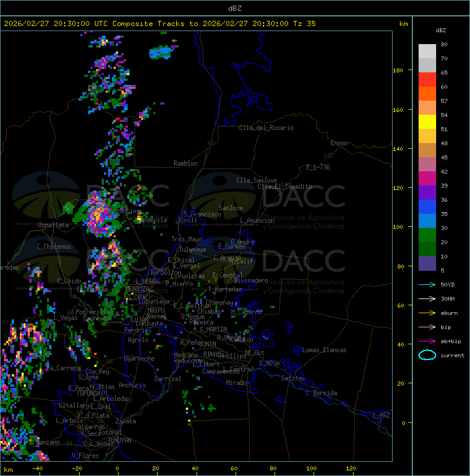This screenshot has width=470, height=476.
Task: Click the 'Tz 35' header value
Action: click(x=304, y=24)
